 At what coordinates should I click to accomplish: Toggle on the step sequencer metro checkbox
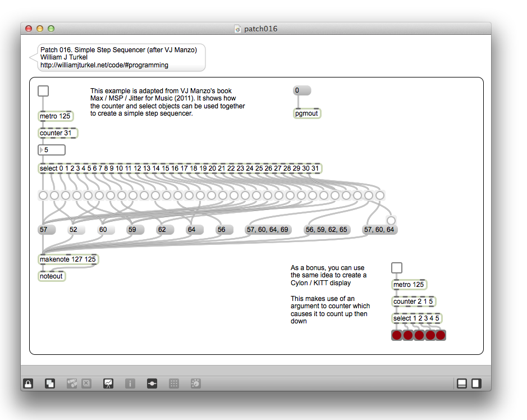click(43, 91)
